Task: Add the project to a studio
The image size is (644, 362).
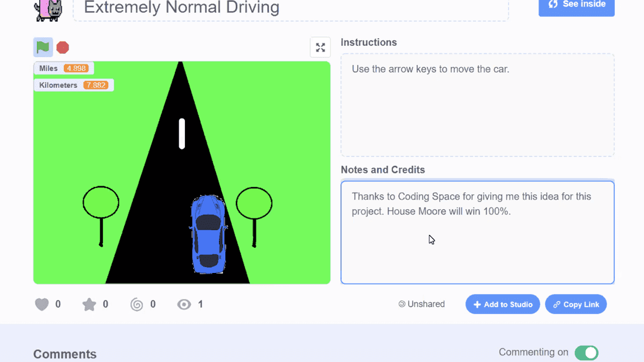Action: (502, 304)
